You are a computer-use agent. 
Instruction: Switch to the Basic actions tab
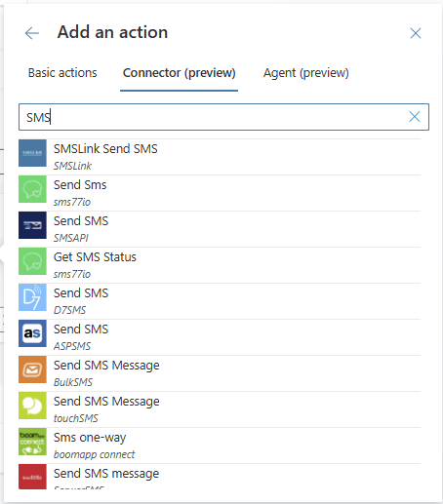point(62,73)
